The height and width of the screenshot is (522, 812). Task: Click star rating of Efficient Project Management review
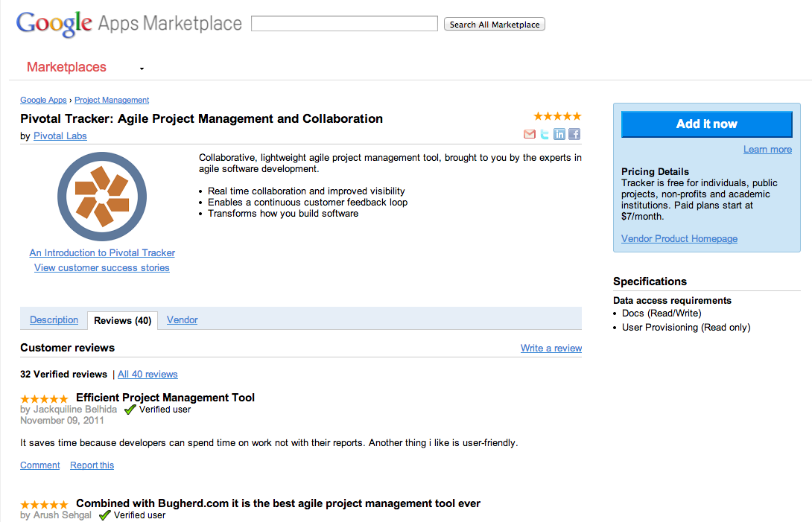(44, 398)
